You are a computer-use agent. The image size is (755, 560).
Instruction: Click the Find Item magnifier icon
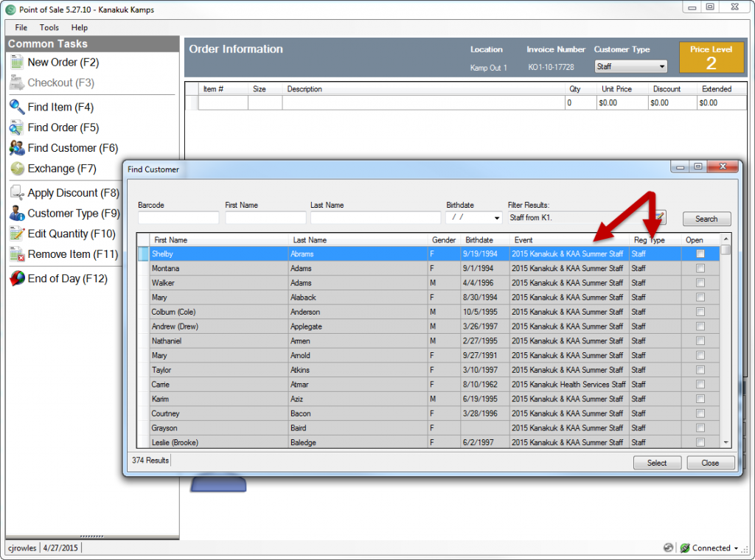[17, 107]
